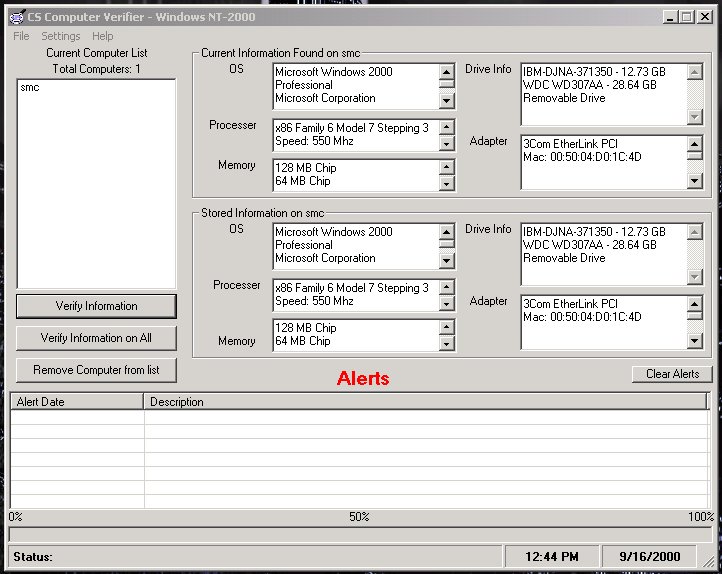Sort alerts by Alert Date column header
722x574 pixels.
click(77, 402)
